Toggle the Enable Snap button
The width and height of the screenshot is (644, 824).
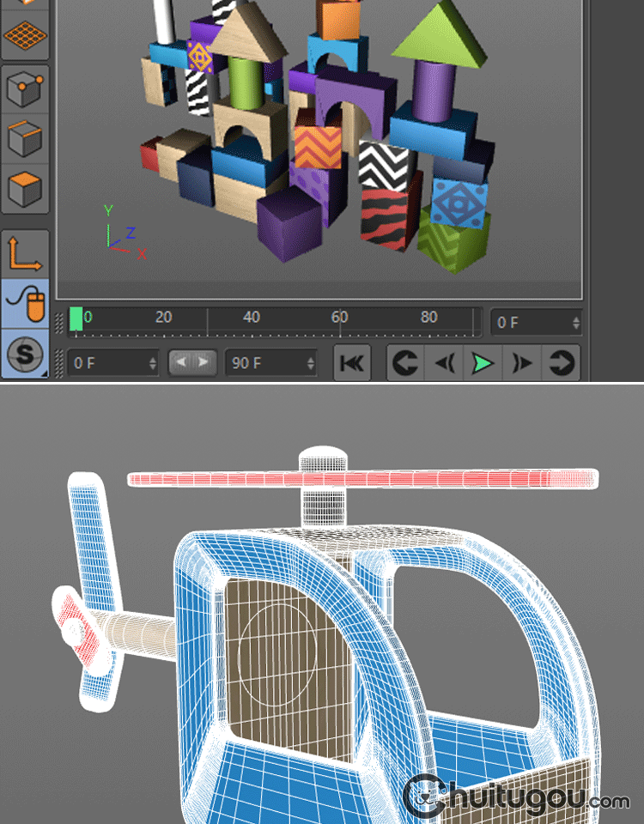tap(25, 353)
